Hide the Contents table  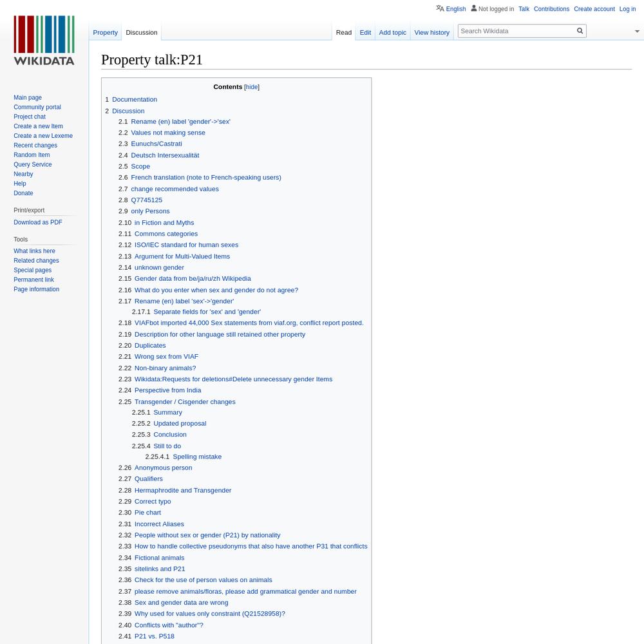point(252,87)
